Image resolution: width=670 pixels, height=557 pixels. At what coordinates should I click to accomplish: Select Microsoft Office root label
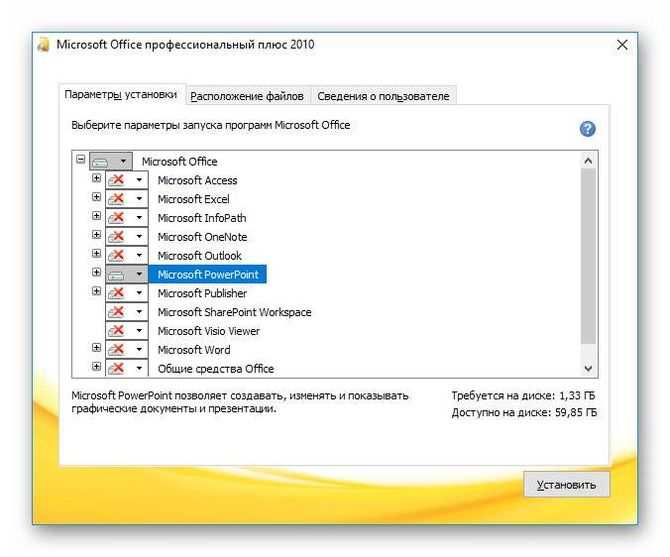179,161
